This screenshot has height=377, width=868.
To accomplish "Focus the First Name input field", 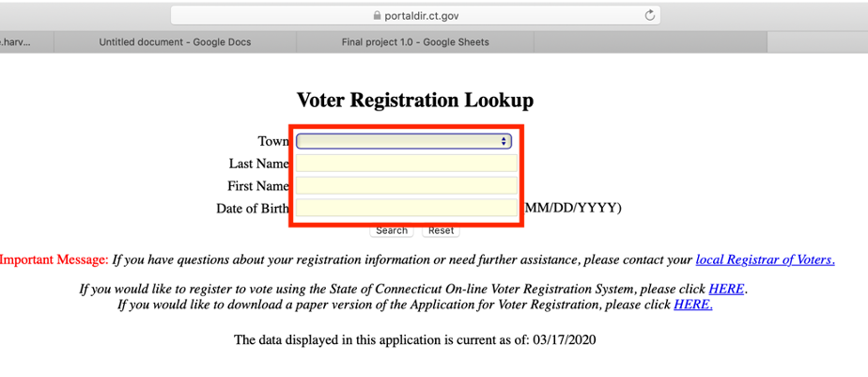I will click(406, 186).
